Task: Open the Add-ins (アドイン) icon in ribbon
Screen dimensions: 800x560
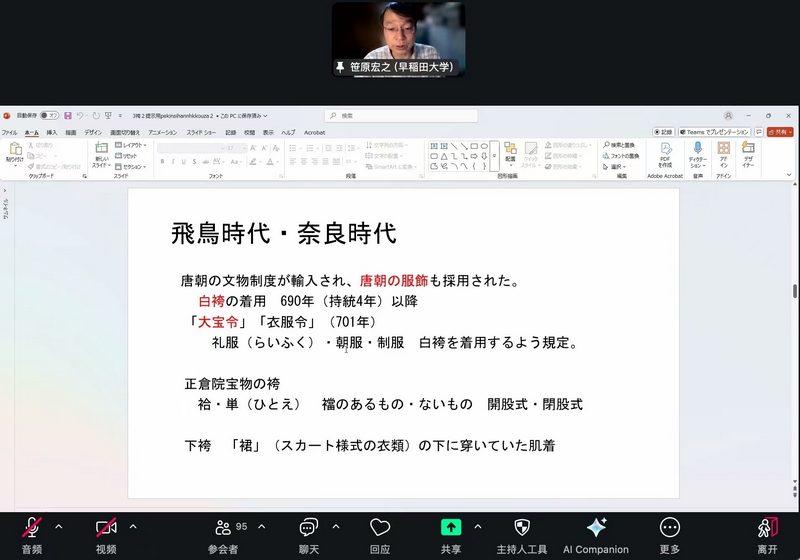Action: click(x=723, y=153)
